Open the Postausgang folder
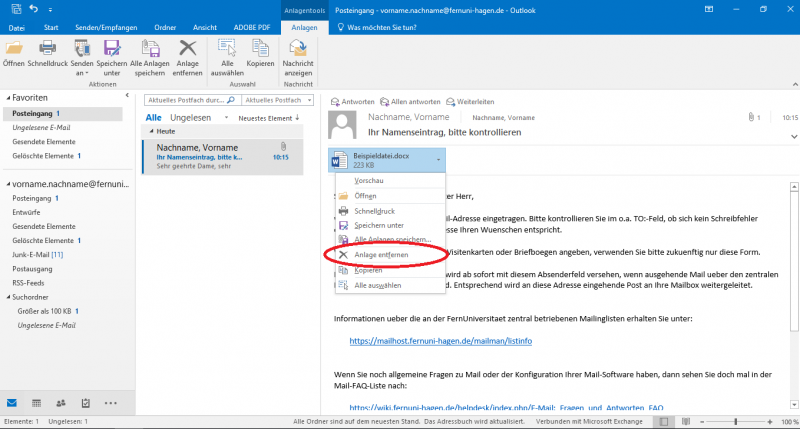 click(x=32, y=269)
